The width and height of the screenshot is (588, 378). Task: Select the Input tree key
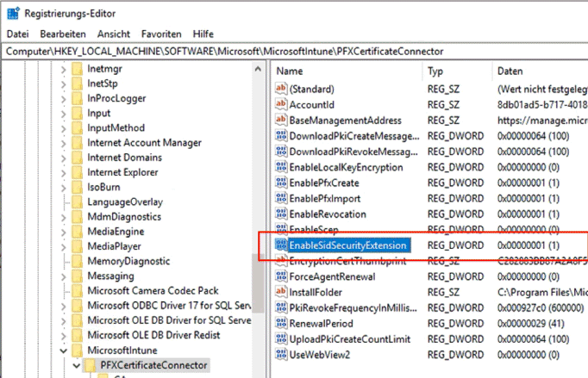tap(98, 113)
